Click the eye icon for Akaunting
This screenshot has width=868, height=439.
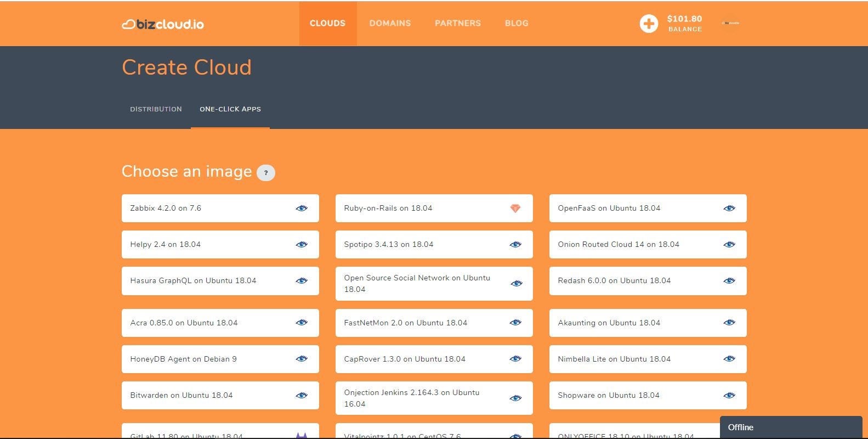pos(729,323)
